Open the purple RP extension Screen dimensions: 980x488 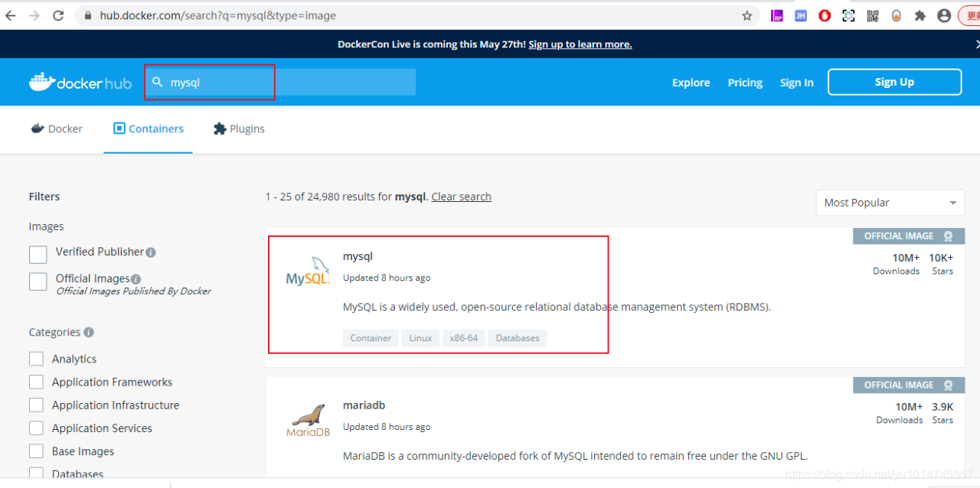pyautogui.click(x=777, y=15)
